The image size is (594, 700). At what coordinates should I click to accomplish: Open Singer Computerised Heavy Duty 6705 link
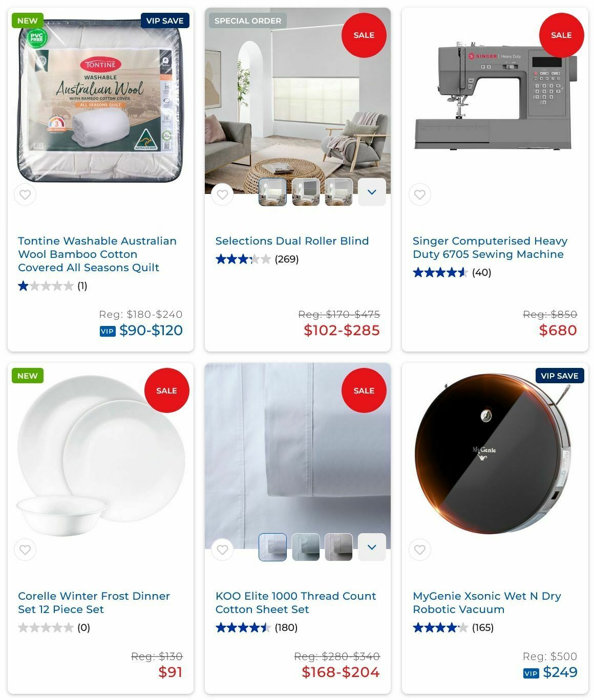[x=490, y=248]
